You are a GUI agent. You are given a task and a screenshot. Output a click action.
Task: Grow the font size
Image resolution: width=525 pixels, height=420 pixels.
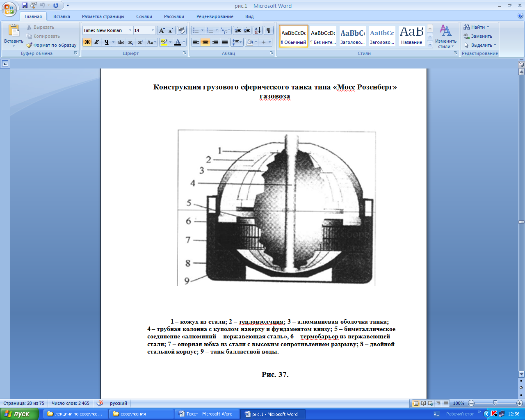162,30
